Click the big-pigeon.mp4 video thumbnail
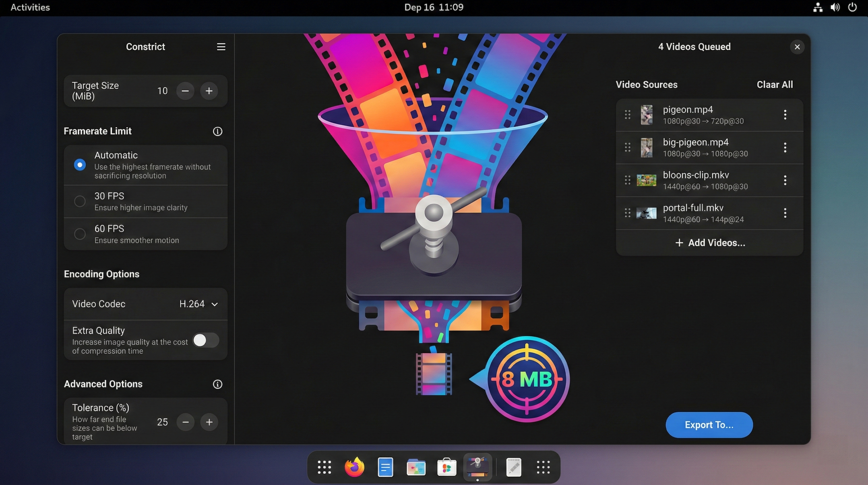 click(646, 148)
